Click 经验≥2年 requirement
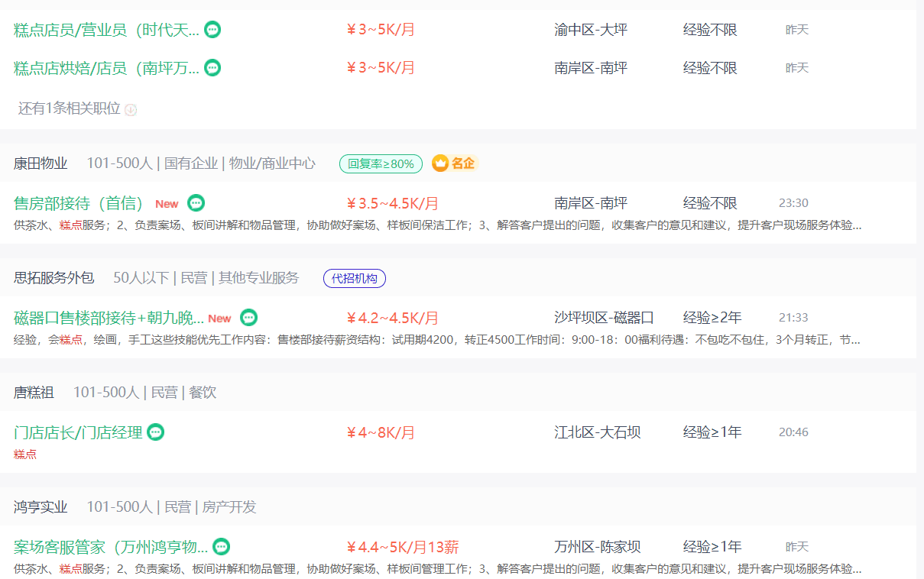The image size is (924, 579). 712,317
